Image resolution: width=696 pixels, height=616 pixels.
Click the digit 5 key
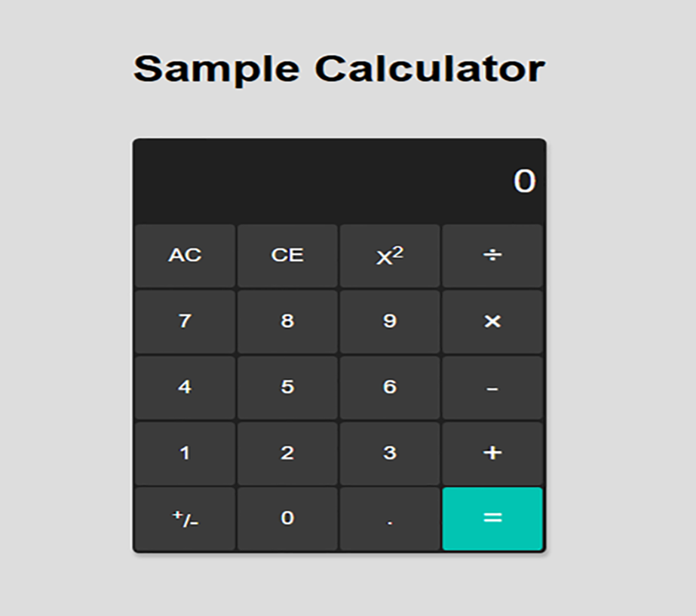point(287,388)
